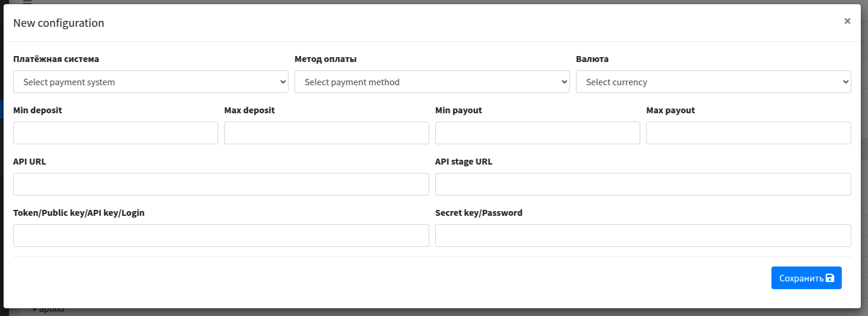Click the Валюта label text
868x316 pixels.
[x=592, y=59]
